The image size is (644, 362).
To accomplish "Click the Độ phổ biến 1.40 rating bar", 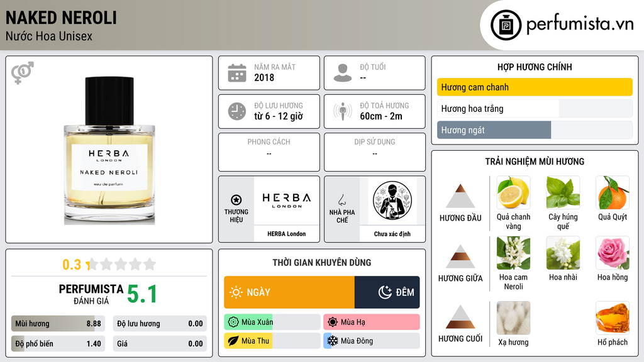I will pyautogui.click(x=58, y=344).
